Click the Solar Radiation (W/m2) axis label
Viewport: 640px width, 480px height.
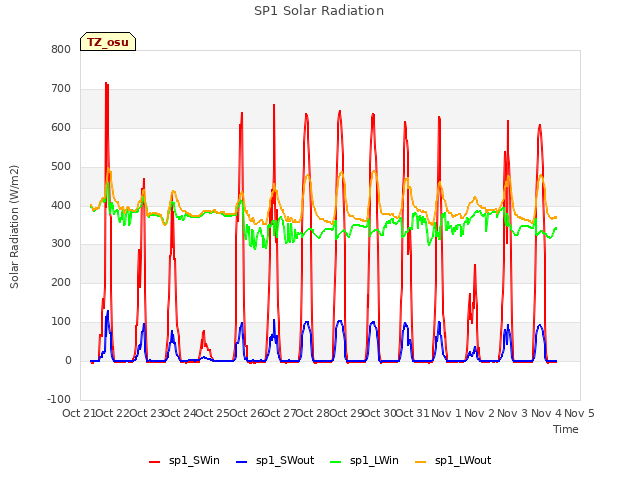point(14,227)
